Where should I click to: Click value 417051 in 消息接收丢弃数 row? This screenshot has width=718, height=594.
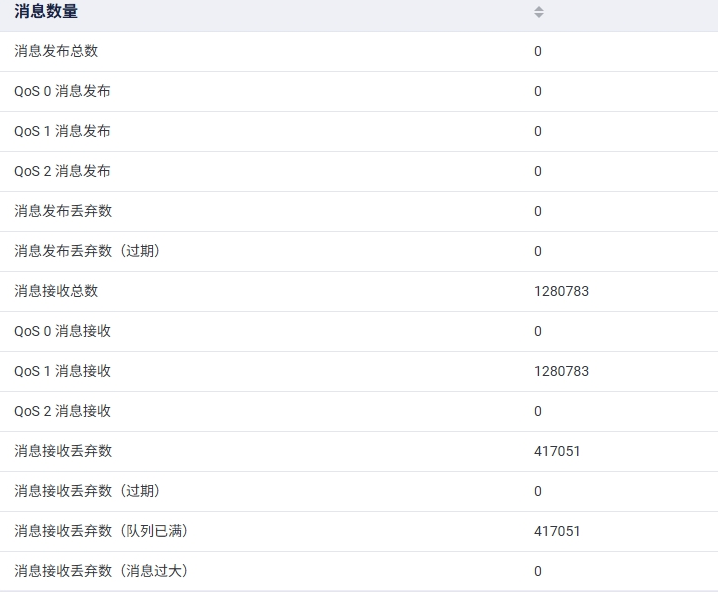click(x=557, y=451)
